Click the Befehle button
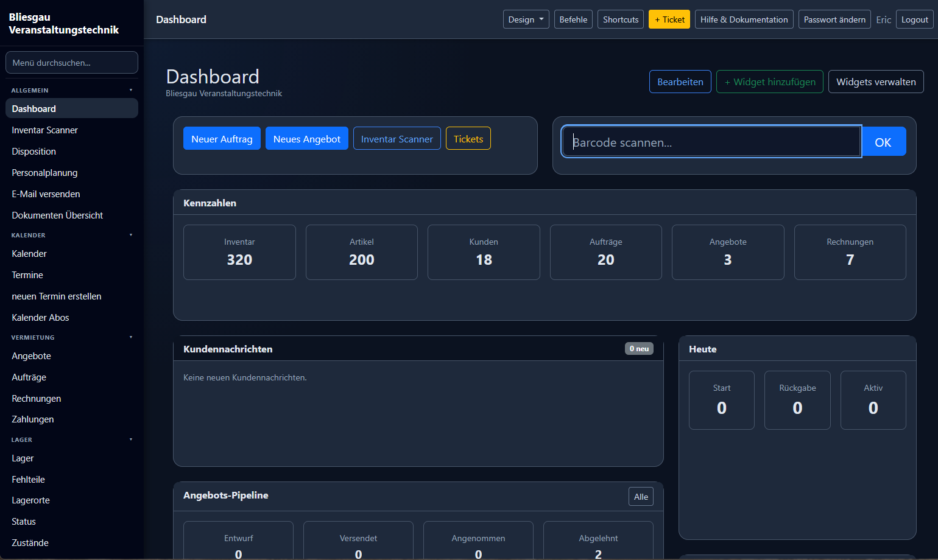The image size is (938, 560). 573,19
